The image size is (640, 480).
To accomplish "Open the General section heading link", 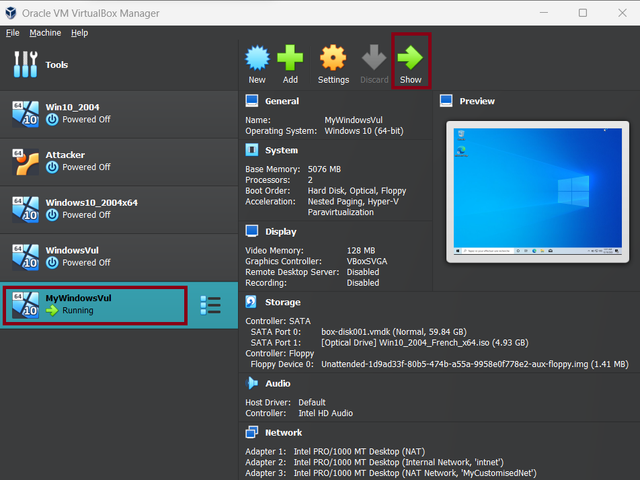I will [282, 101].
